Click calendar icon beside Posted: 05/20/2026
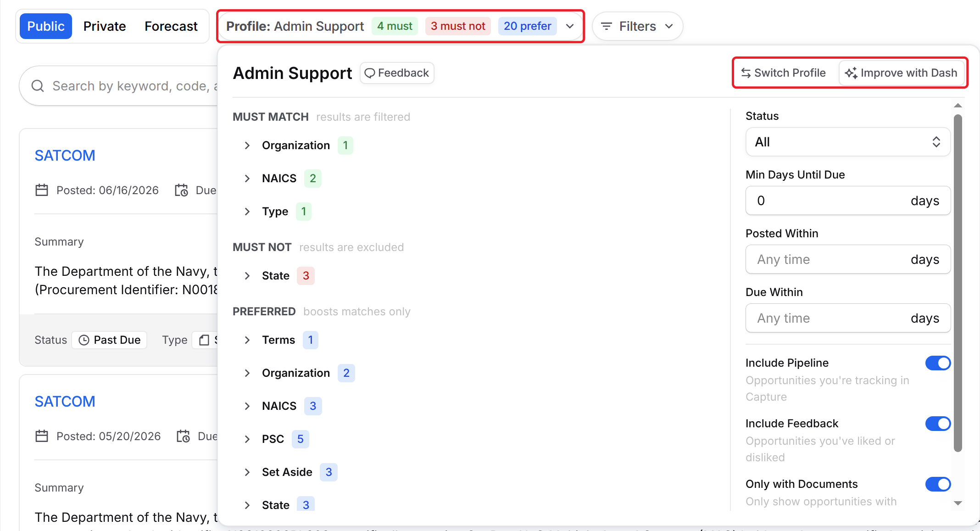This screenshot has height=531, width=980. (42, 436)
